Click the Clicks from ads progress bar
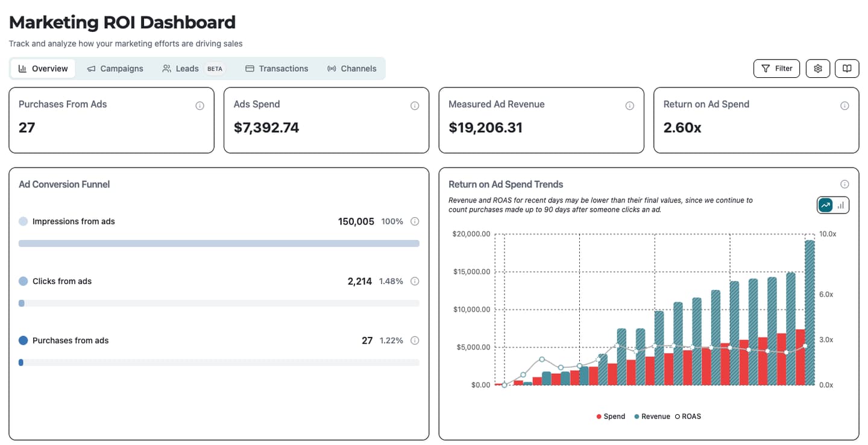 tap(219, 303)
